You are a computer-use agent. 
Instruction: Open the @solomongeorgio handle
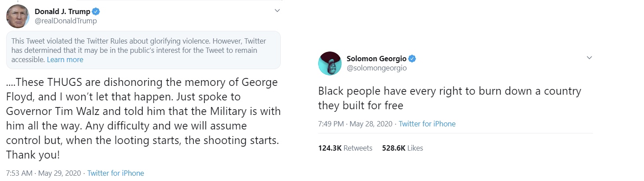click(x=376, y=68)
